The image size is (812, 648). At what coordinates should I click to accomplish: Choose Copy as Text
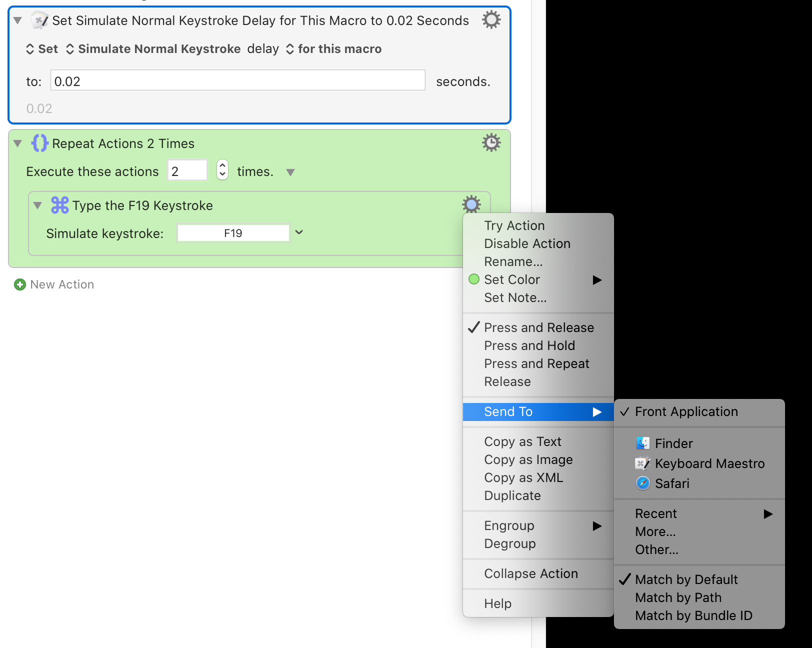pyautogui.click(x=538, y=441)
